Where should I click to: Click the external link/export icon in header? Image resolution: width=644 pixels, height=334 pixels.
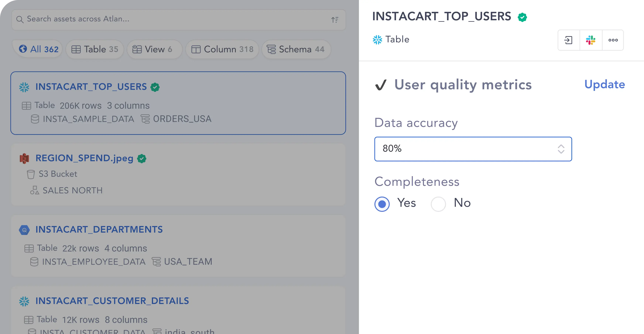(569, 40)
